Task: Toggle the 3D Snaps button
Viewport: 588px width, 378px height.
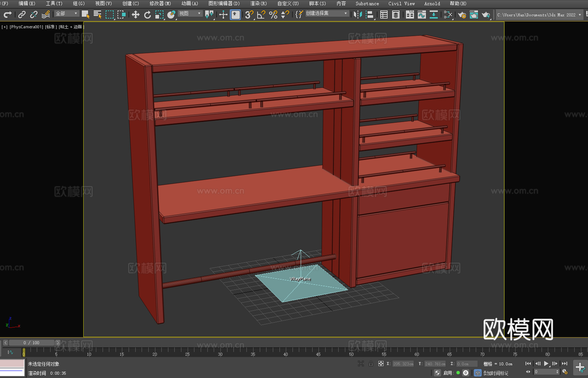Action: pos(249,14)
